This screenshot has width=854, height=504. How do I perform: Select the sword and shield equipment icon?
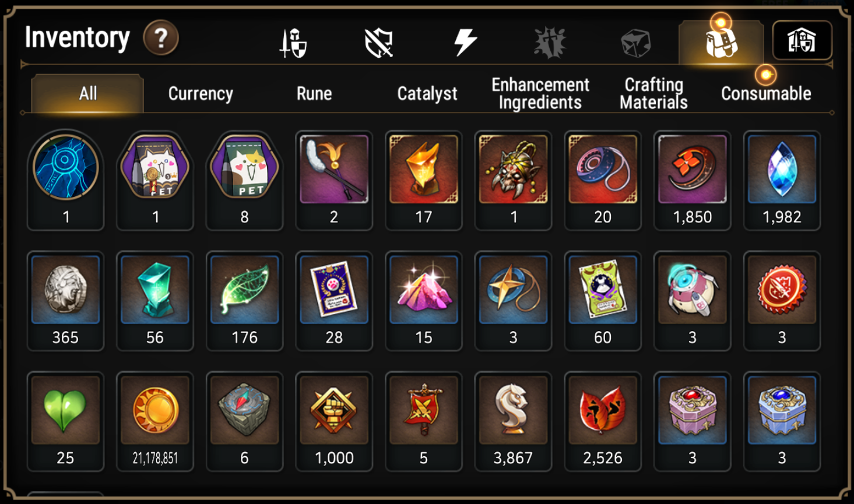[293, 43]
